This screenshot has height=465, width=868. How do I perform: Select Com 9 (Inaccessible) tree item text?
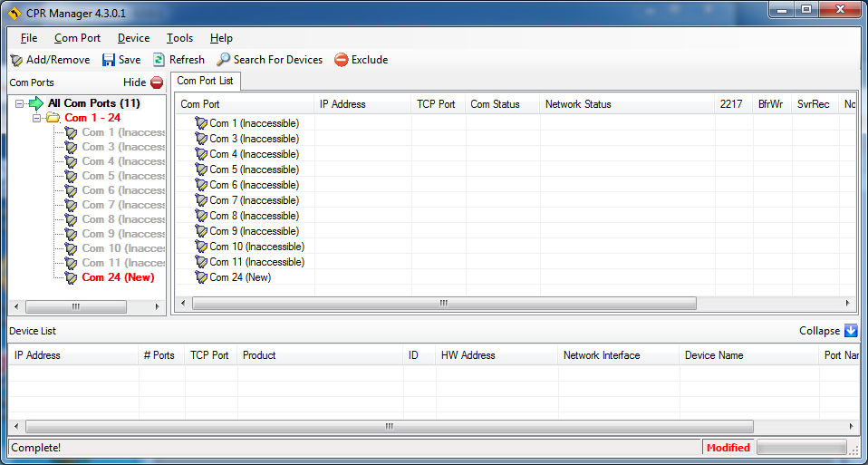pyautogui.click(x=123, y=234)
